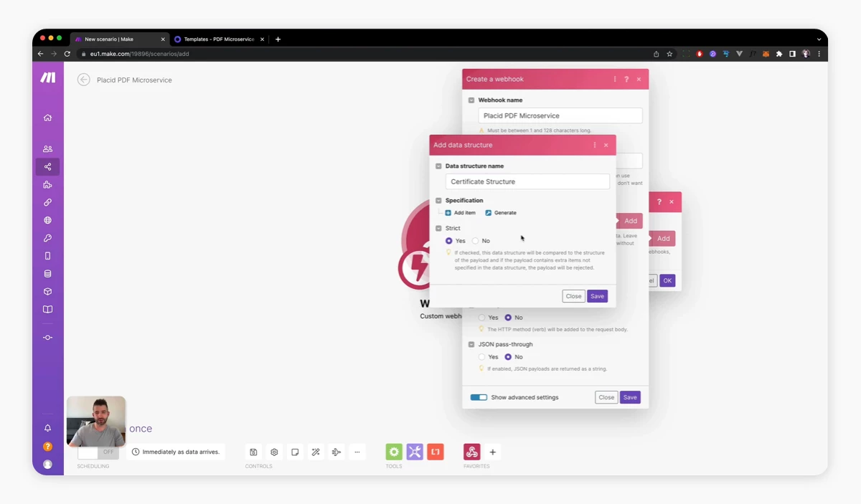Click OK in the rear webhook dialog
The image size is (861, 504).
[x=667, y=281]
